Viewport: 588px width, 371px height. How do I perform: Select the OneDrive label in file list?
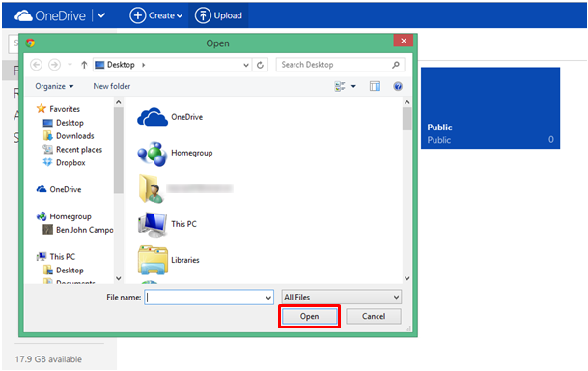click(x=186, y=117)
